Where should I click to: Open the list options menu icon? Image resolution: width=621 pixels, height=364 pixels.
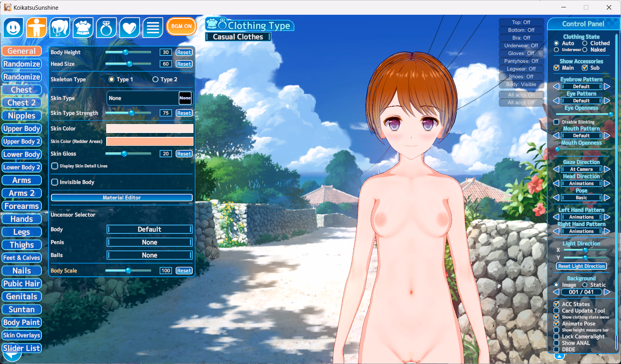153,28
